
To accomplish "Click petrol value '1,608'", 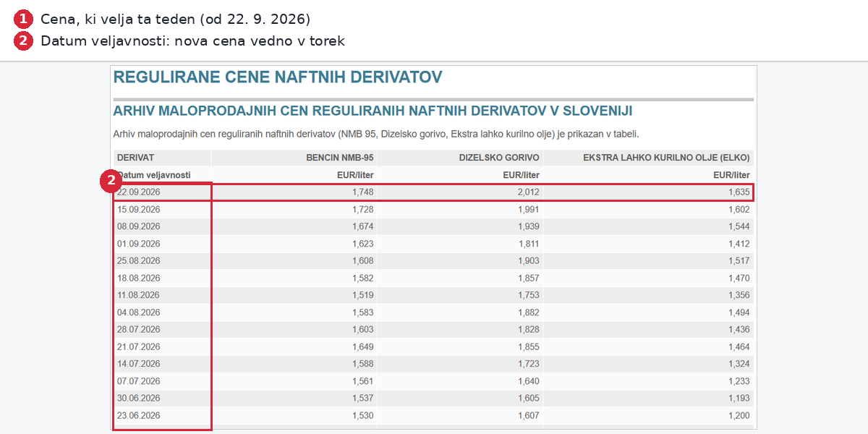I will 362,260.
